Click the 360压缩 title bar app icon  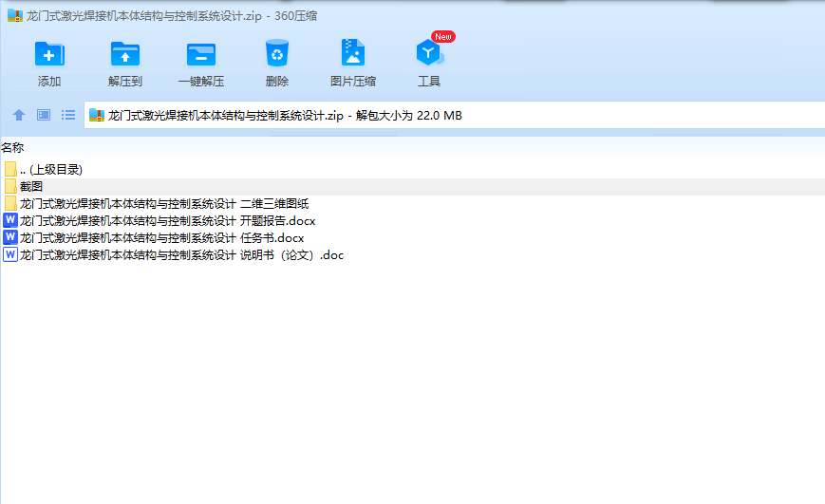[15, 16]
